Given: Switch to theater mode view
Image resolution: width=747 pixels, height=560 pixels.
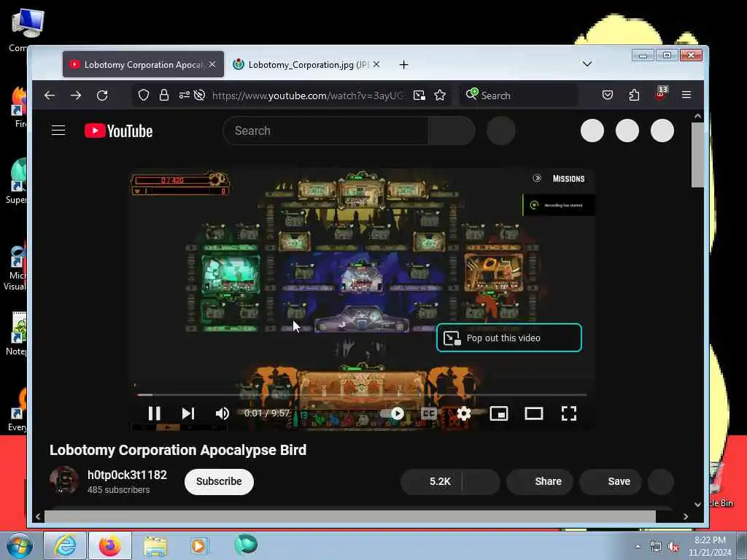Looking at the screenshot, I should (533, 413).
